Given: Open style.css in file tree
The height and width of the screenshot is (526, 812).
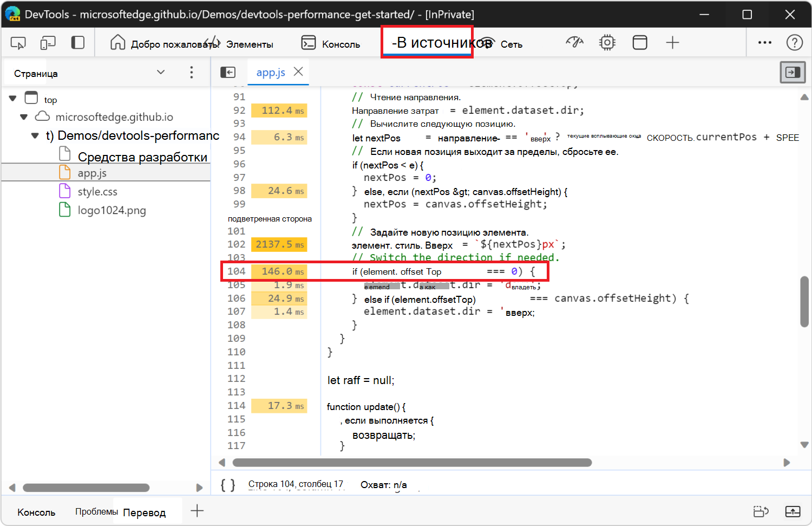Looking at the screenshot, I should [97, 192].
